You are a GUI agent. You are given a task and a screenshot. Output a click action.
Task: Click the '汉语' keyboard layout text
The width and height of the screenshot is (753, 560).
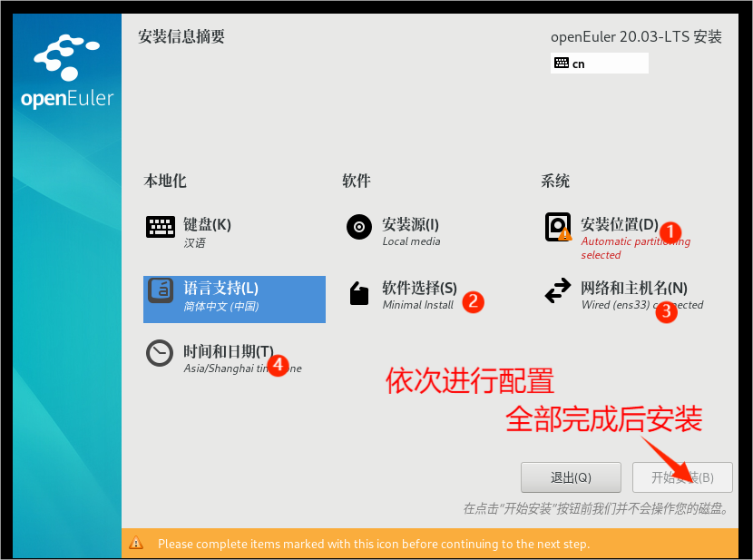point(194,243)
